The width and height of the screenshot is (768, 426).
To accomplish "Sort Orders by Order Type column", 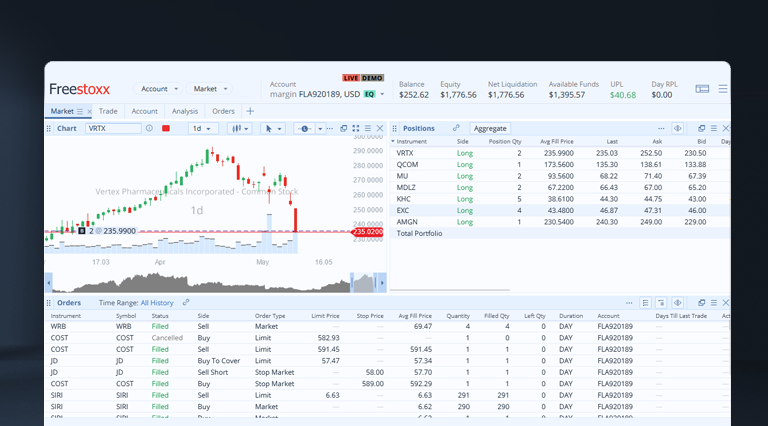I will tap(270, 316).
